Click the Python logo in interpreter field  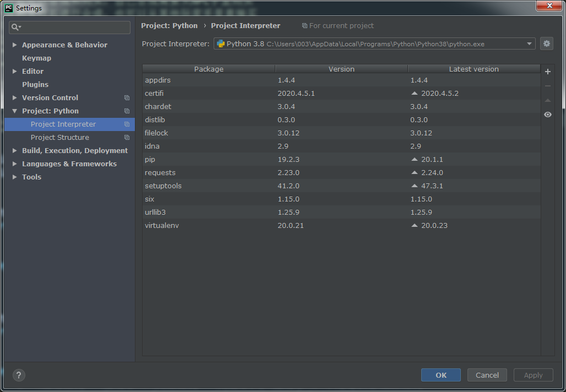click(x=221, y=43)
